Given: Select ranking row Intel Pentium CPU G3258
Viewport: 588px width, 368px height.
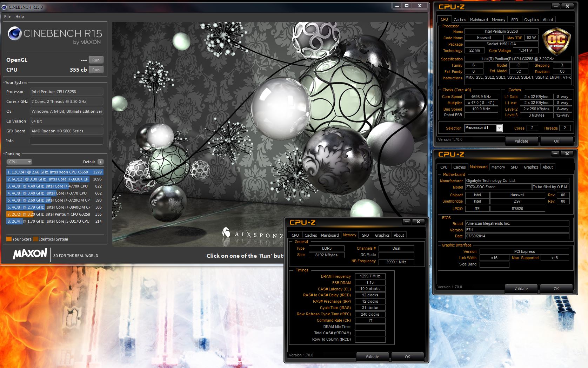Looking at the screenshot, I should click(54, 214).
